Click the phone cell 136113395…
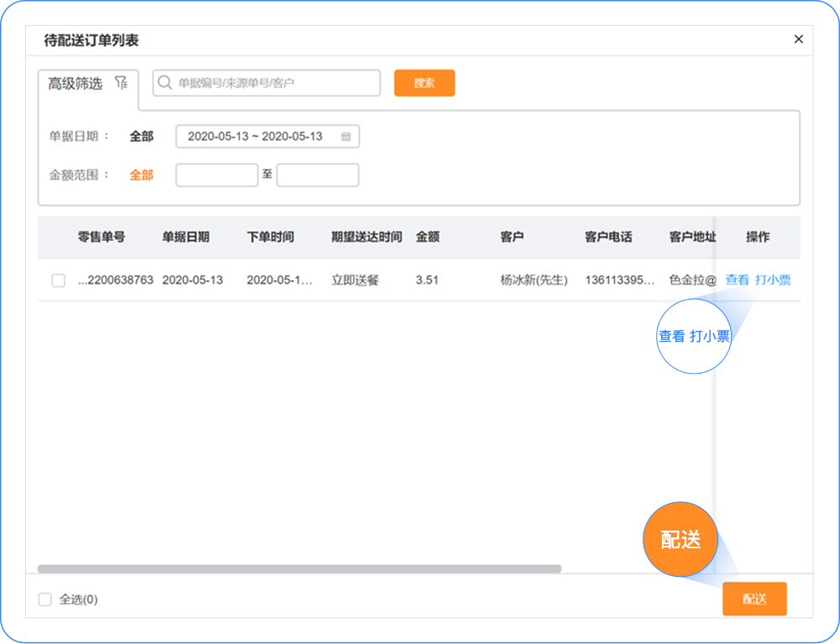Image resolution: width=840 pixels, height=644 pixels. pos(620,280)
